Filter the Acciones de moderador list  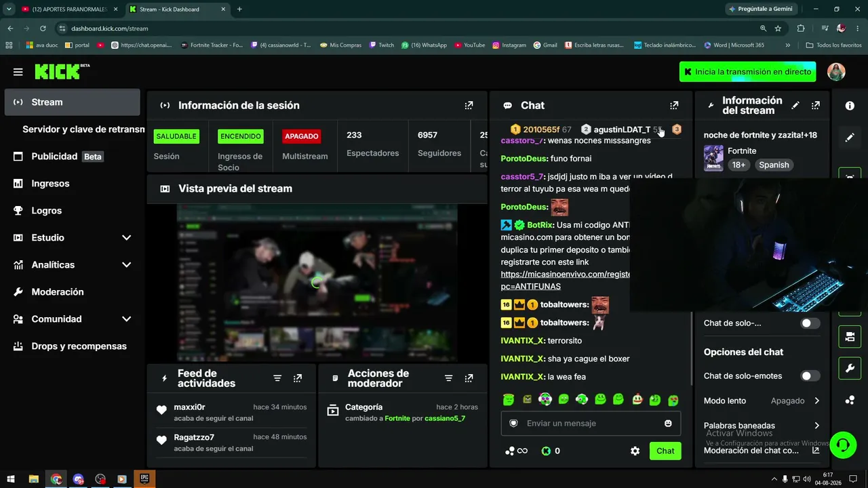[x=448, y=378]
